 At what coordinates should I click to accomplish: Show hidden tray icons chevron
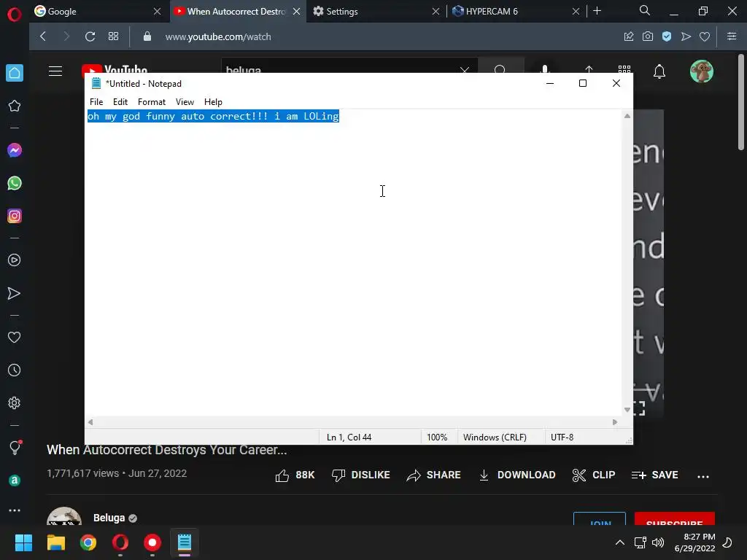620,542
